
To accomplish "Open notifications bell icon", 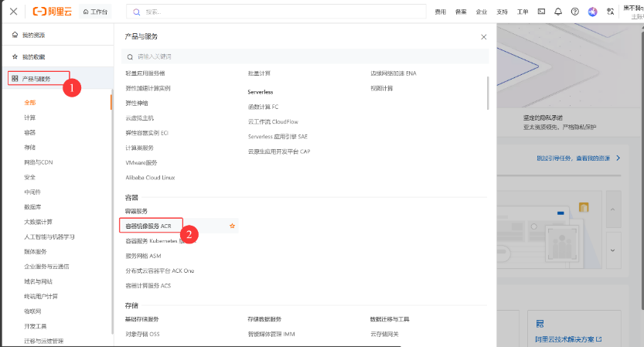I will pos(558,12).
